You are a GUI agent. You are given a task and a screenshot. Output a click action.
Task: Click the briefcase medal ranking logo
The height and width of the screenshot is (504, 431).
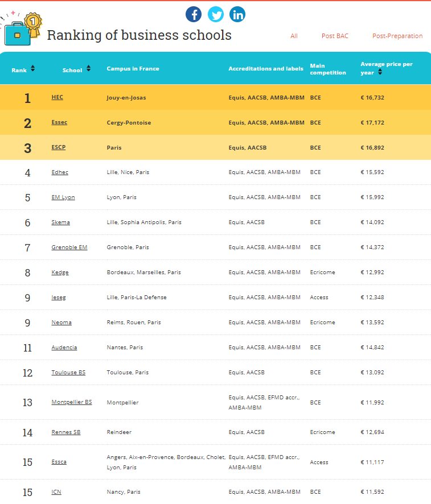pyautogui.click(x=21, y=28)
